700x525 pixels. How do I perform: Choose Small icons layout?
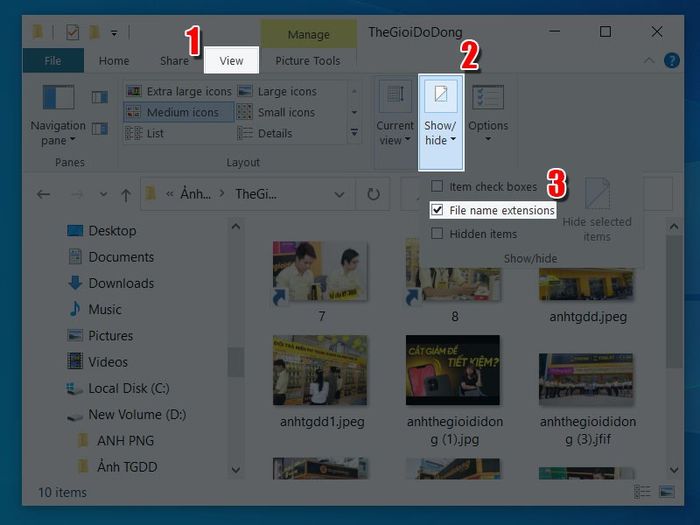(x=276, y=112)
